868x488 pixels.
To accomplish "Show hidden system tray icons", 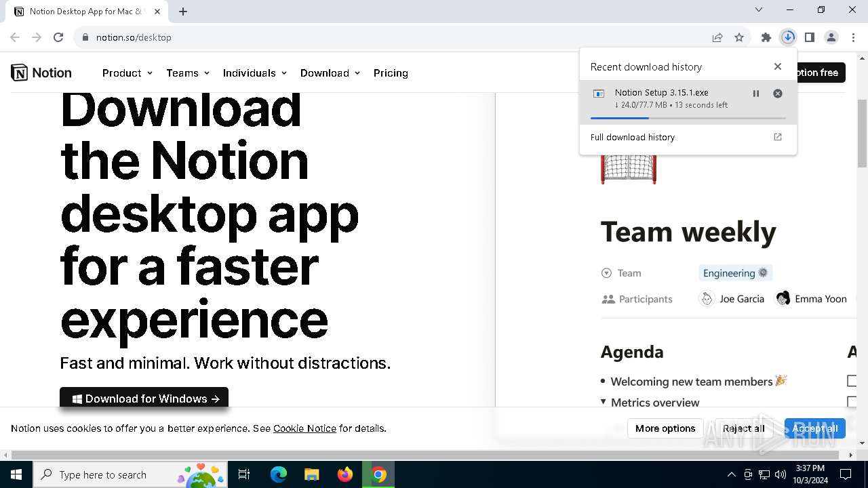I will point(731,474).
